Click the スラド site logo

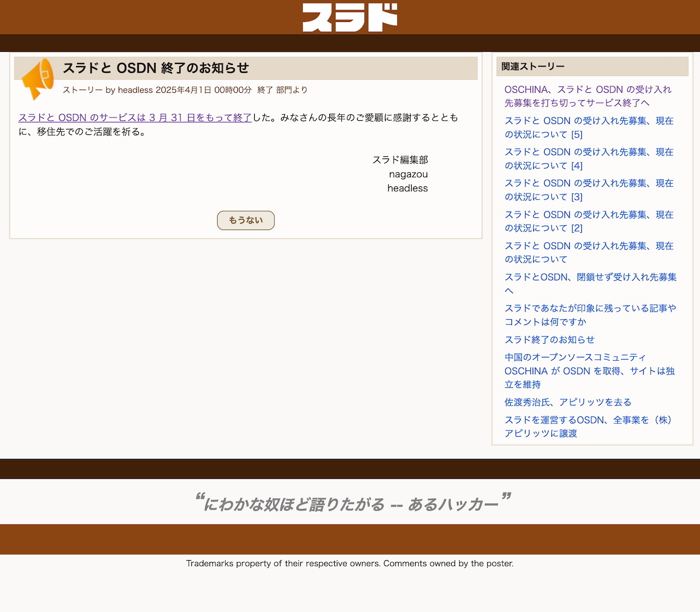tap(350, 17)
